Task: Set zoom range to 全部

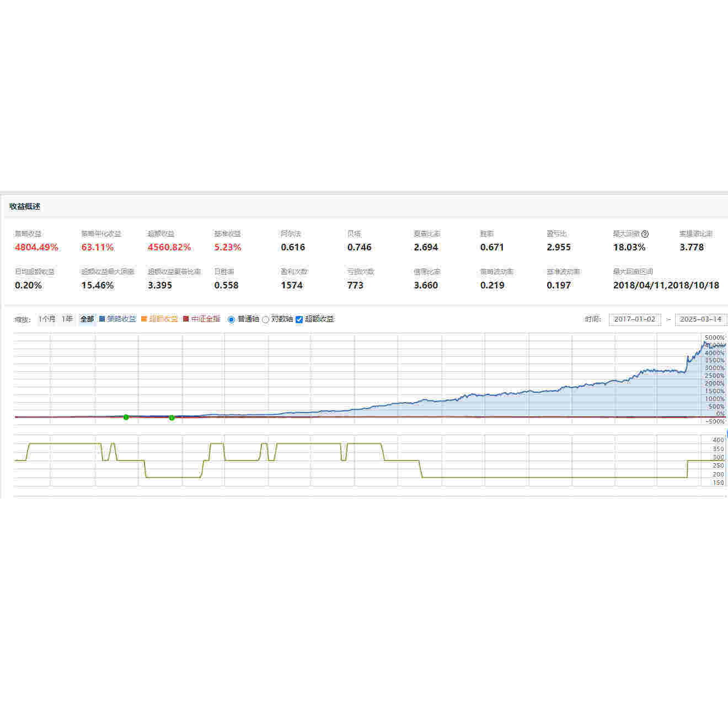Action: pos(87,319)
